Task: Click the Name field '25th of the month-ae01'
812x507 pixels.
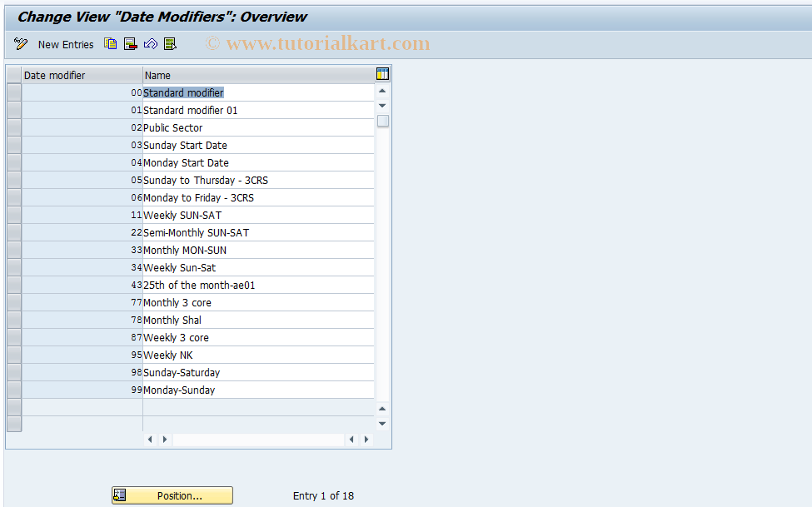Action: point(258,285)
